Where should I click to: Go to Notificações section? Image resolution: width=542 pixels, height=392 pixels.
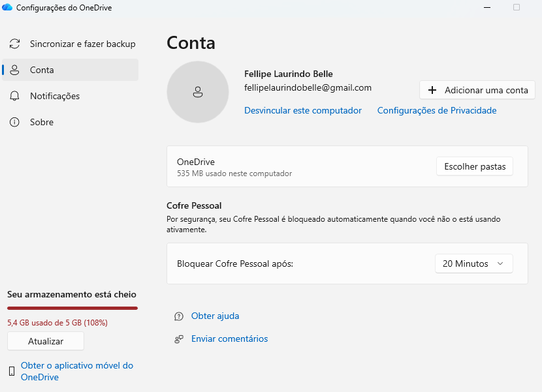(70, 96)
